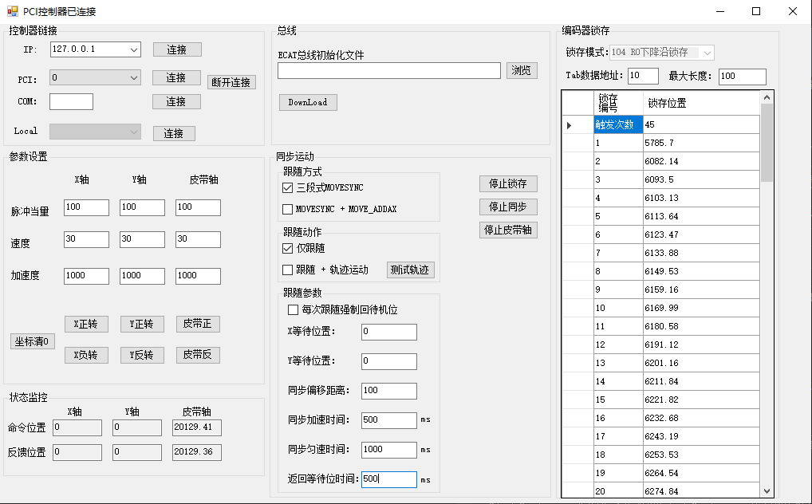Click X轴 命令位置 field
This screenshot has height=504, width=812.
77,427
